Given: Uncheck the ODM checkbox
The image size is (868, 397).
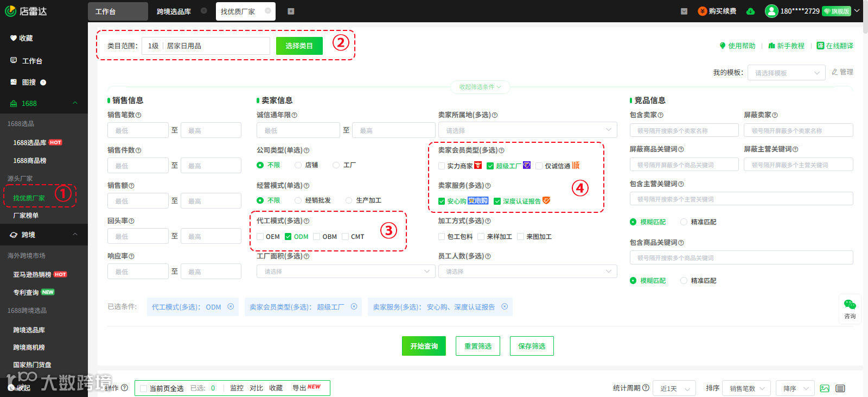Looking at the screenshot, I should pos(288,236).
